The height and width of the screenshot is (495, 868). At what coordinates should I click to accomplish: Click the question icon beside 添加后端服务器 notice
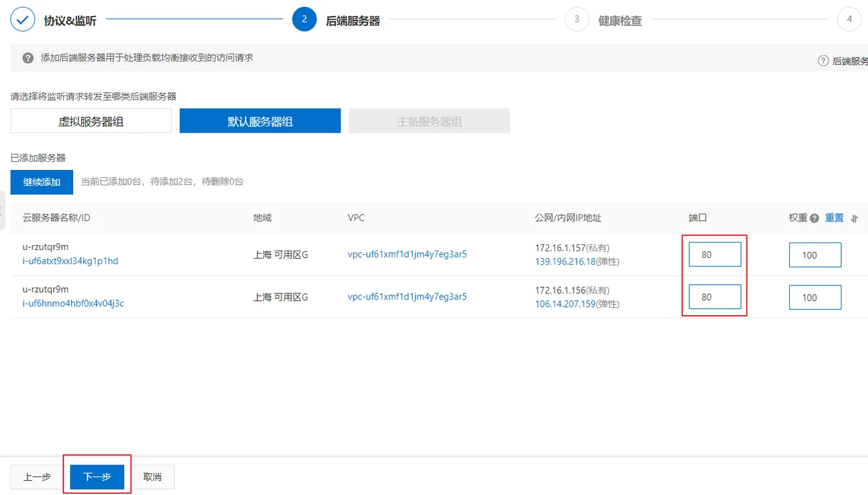point(28,58)
